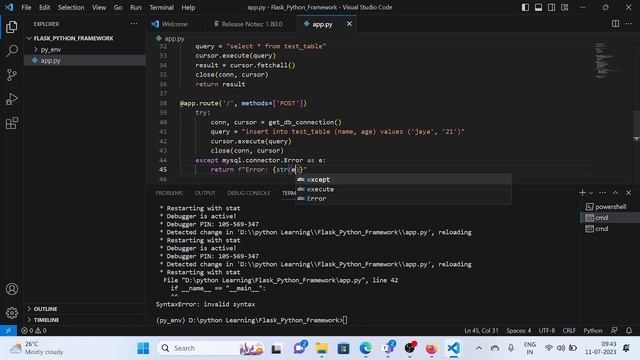This screenshot has width=640, height=360.
Task: Switch to the OUTPUT panel tab
Action: point(205,193)
